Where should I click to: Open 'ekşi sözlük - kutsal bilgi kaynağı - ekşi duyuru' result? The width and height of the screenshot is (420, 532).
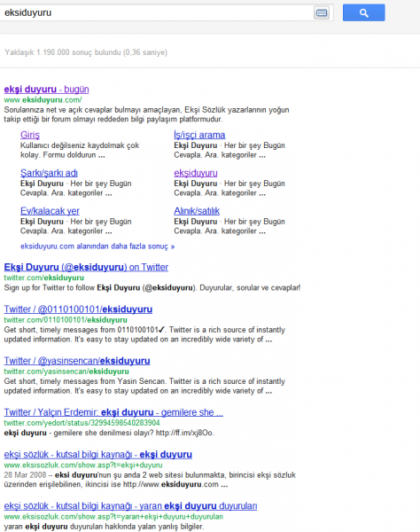point(98,454)
